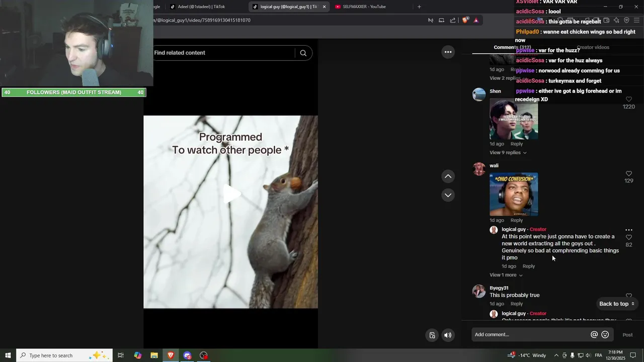The image size is (644, 362).
Task: Click Brave Rewards triangle icon
Action: coord(476,20)
